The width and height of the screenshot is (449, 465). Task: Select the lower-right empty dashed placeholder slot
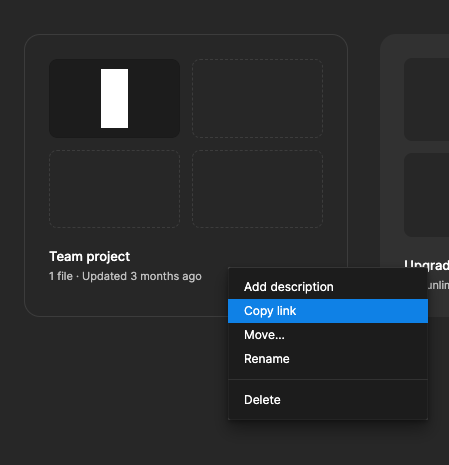pyautogui.click(x=257, y=189)
